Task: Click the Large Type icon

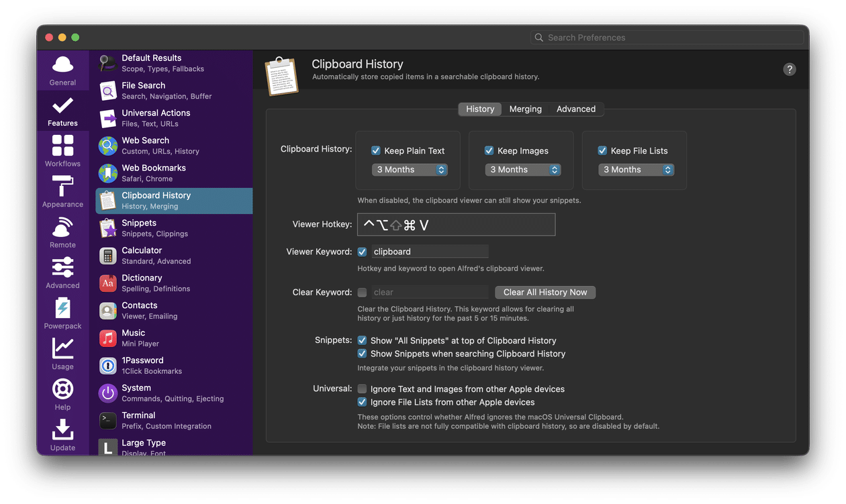Action: 107,447
